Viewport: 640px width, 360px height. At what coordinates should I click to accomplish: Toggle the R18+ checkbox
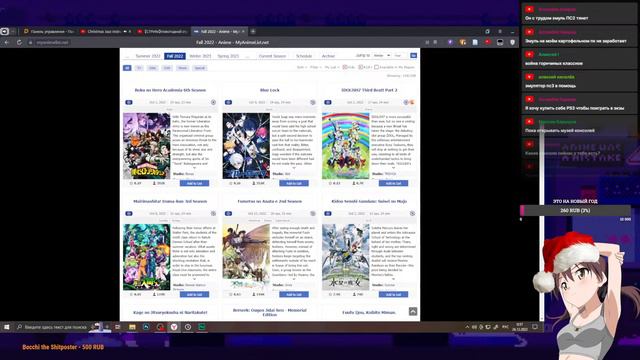click(x=361, y=67)
